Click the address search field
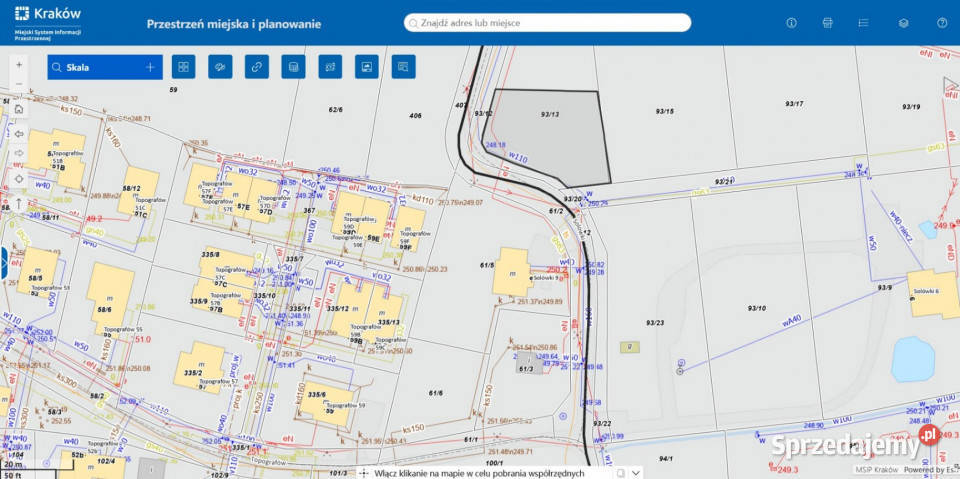 [547, 23]
